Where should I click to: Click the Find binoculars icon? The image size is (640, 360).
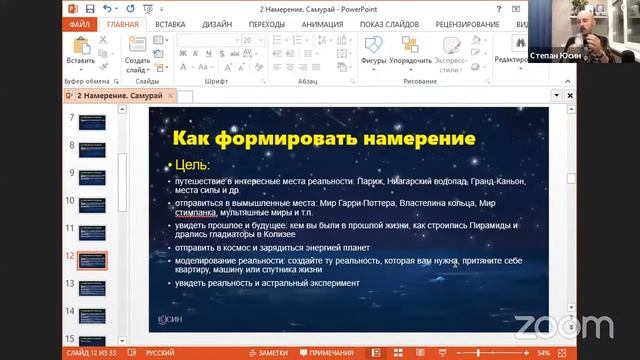520,43
